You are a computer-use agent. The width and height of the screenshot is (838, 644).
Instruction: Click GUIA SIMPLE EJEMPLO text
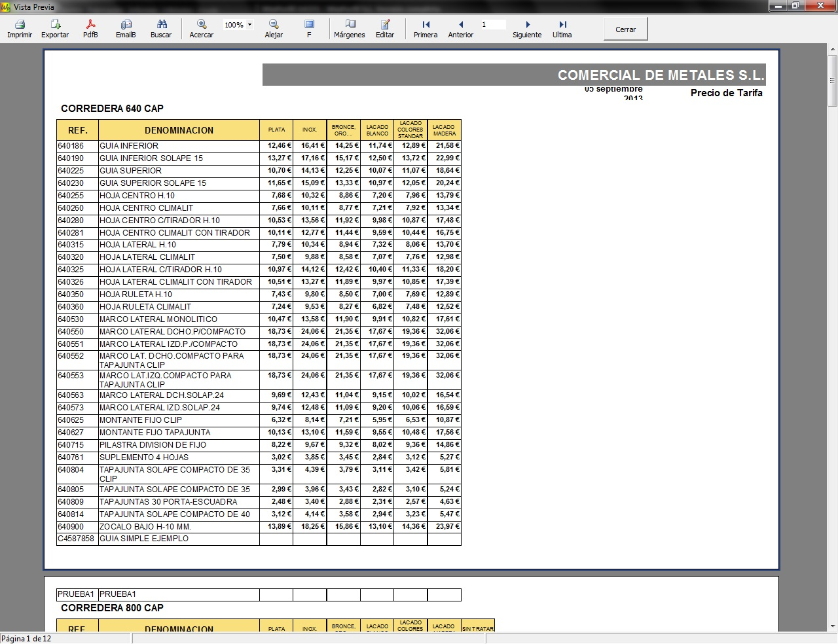(144, 539)
